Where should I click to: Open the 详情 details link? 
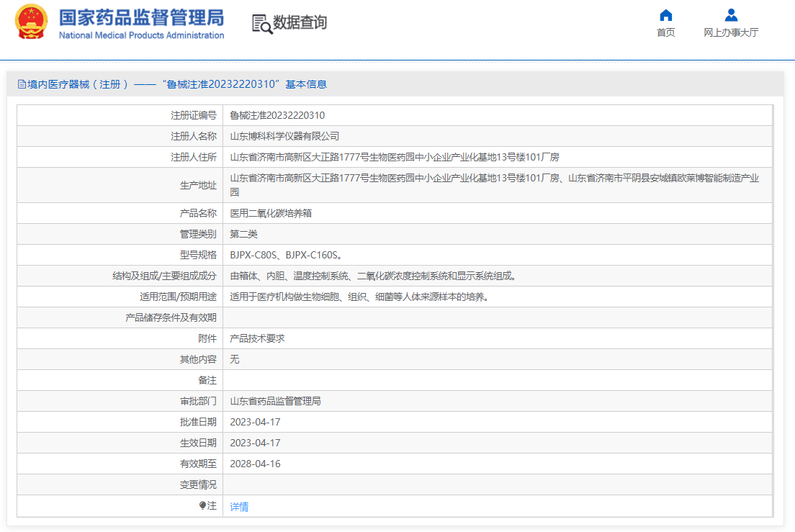click(x=239, y=507)
